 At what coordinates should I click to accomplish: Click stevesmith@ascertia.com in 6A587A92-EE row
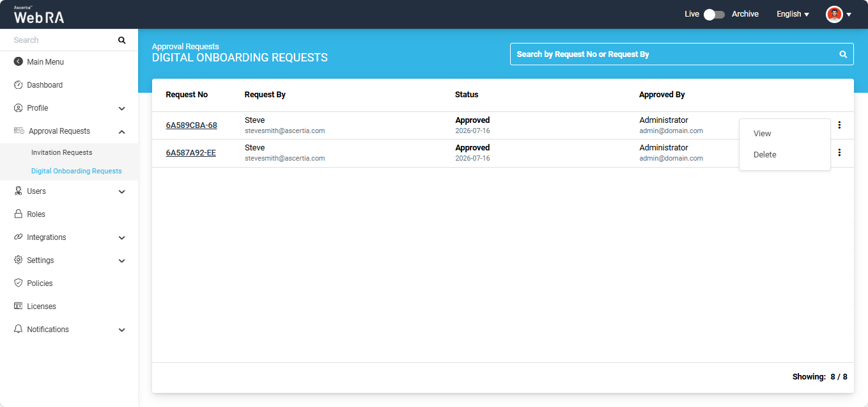[x=285, y=158]
